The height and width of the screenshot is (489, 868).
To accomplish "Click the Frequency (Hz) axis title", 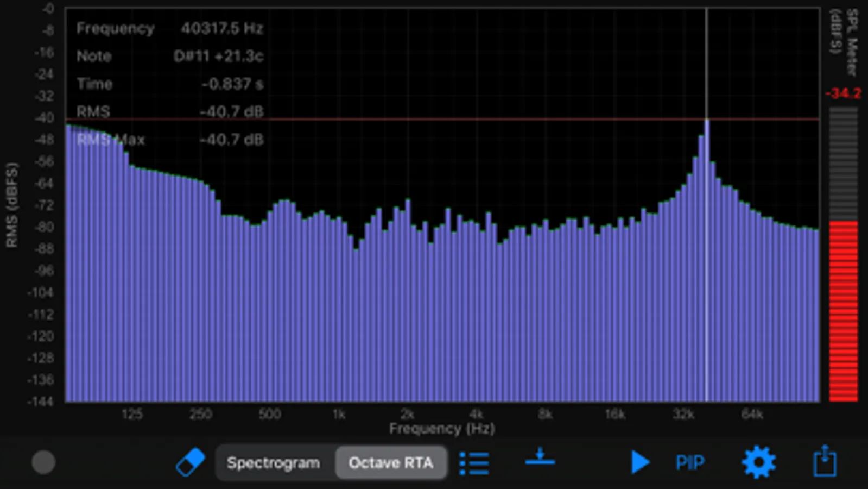I will pyautogui.click(x=442, y=429).
